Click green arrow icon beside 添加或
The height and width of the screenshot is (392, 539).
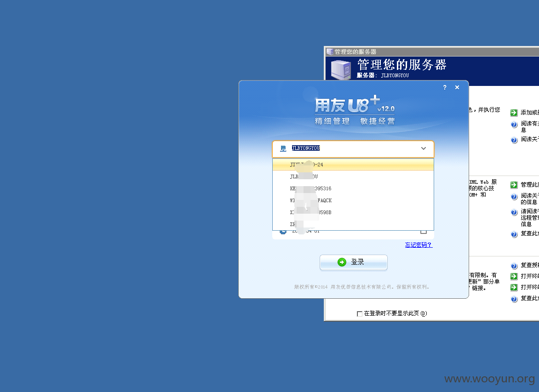tap(514, 113)
